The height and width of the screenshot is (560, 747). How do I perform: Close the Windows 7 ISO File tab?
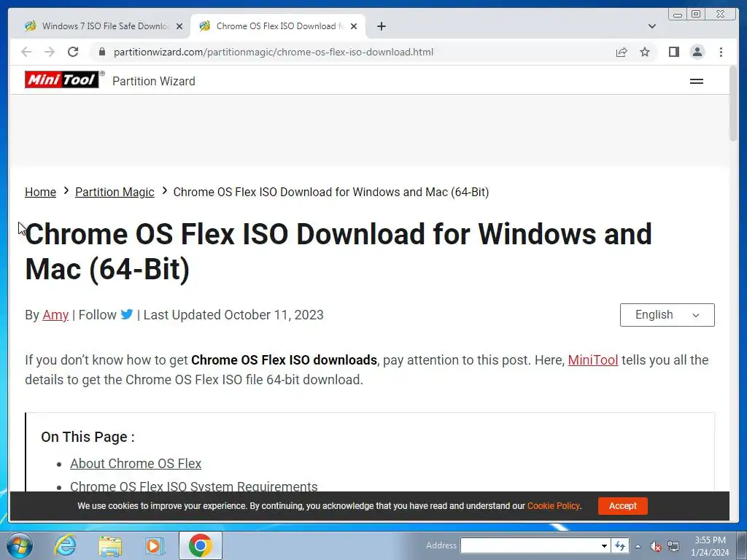tap(179, 26)
